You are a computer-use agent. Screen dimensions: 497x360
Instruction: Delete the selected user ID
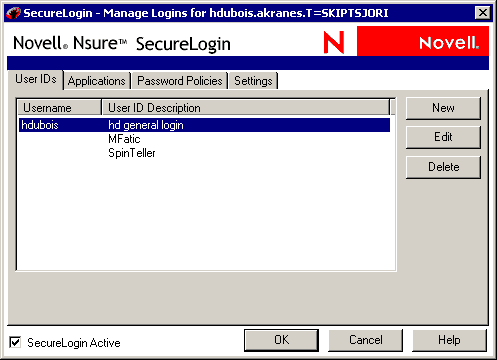point(443,167)
